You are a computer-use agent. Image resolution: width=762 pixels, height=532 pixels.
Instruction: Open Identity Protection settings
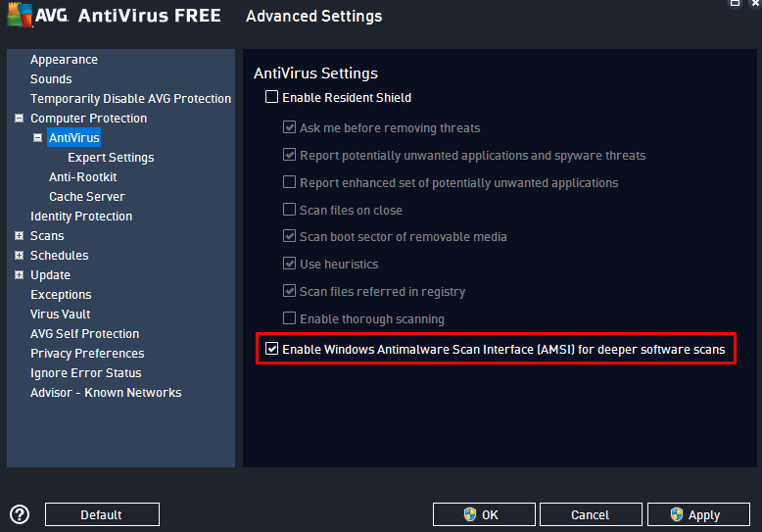coord(81,217)
